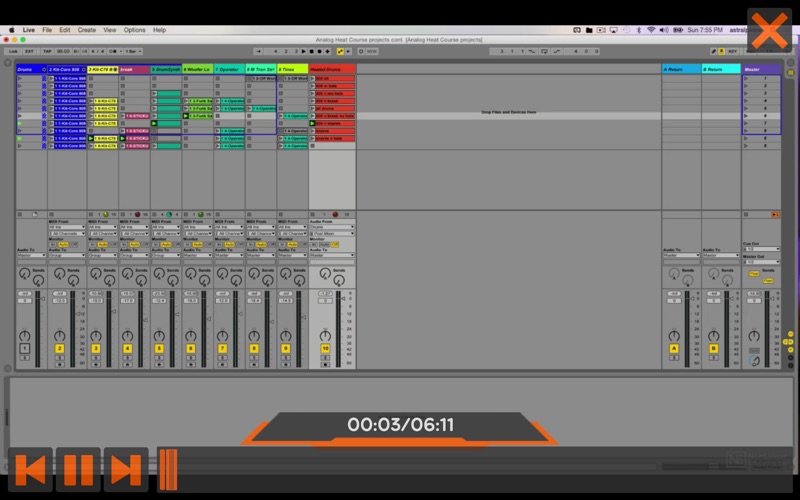Open the 1 Bar quantization dropdown
This screenshot has height=500, width=800.
click(x=133, y=52)
